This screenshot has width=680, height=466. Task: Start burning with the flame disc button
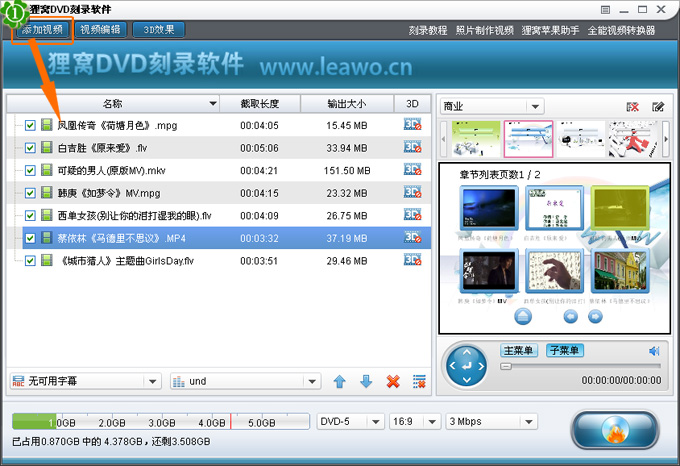pyautogui.click(x=615, y=430)
